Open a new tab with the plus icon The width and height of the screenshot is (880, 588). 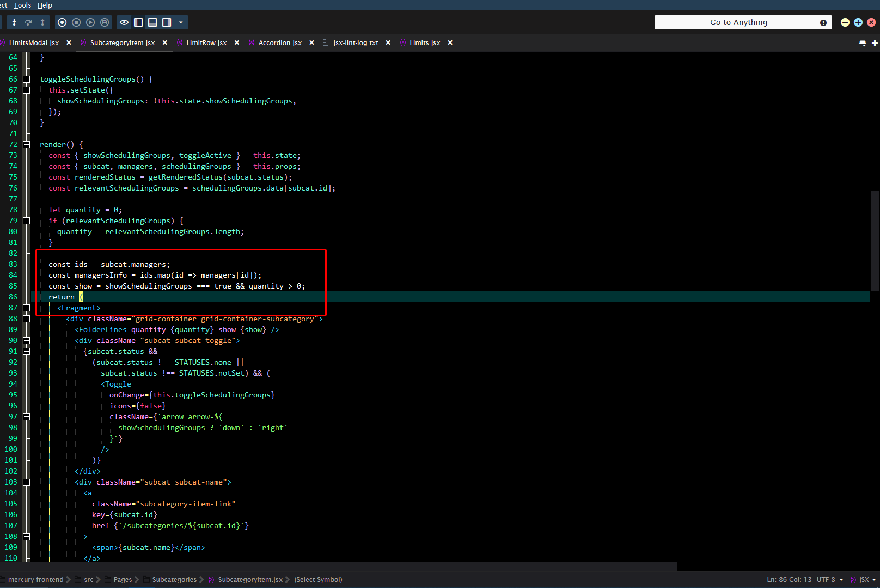coord(876,42)
